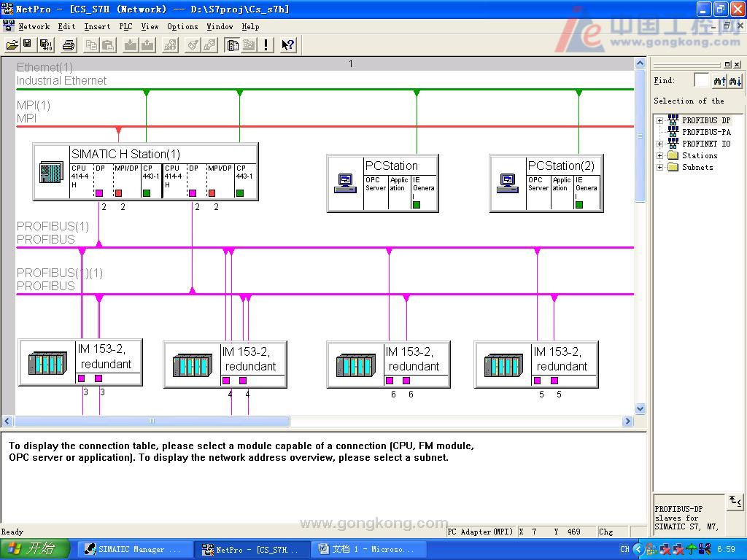Image resolution: width=747 pixels, height=560 pixels.
Task: Select the first CPU 414-4 H module
Action: pos(82,181)
